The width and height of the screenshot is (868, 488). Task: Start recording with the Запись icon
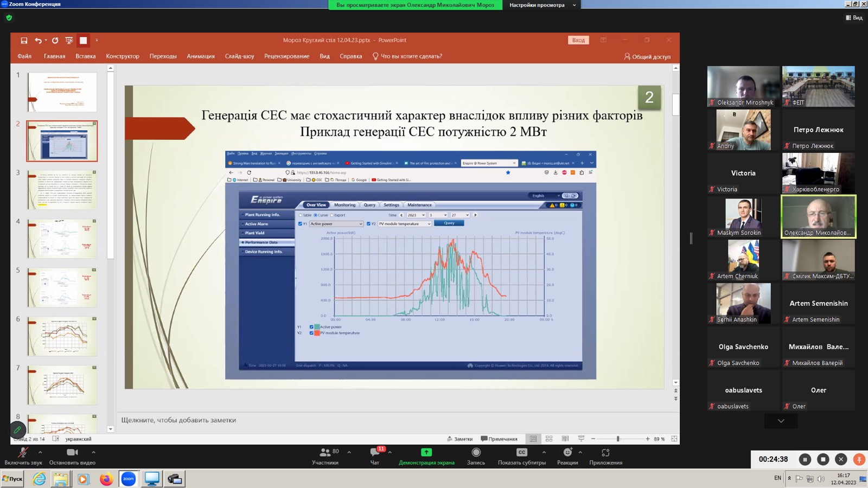[476, 452]
